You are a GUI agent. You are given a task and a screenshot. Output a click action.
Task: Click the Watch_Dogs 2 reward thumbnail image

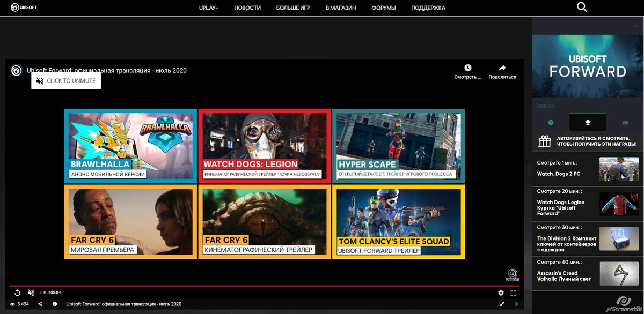coord(619,169)
